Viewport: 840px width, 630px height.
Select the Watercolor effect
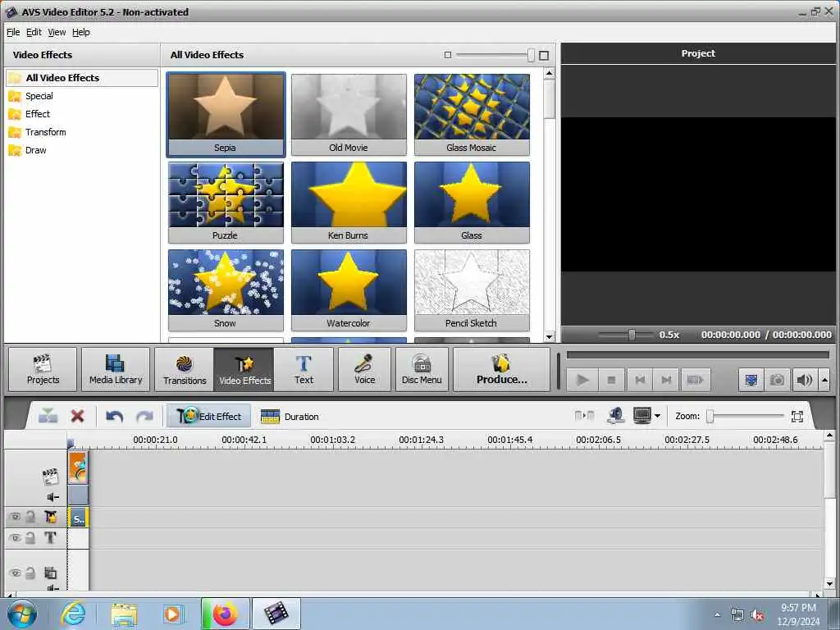(349, 290)
